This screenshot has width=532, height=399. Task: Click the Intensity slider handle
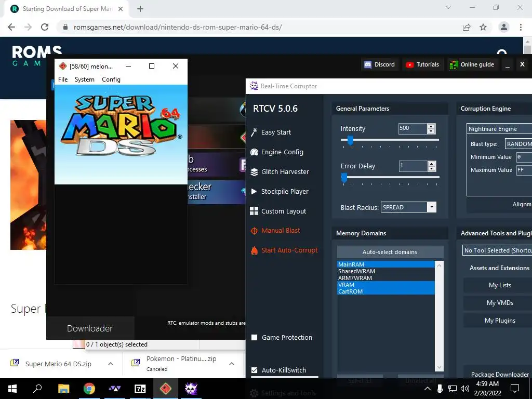pyautogui.click(x=350, y=140)
